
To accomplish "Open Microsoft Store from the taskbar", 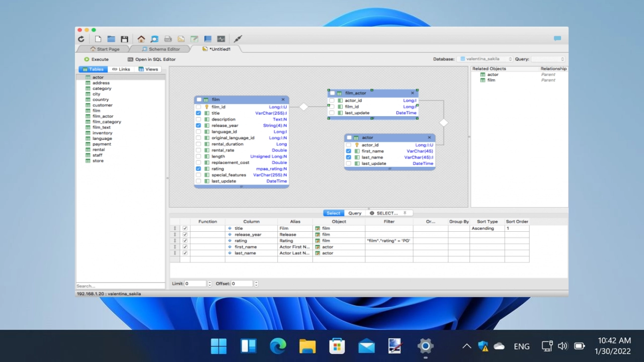I will 337,346.
